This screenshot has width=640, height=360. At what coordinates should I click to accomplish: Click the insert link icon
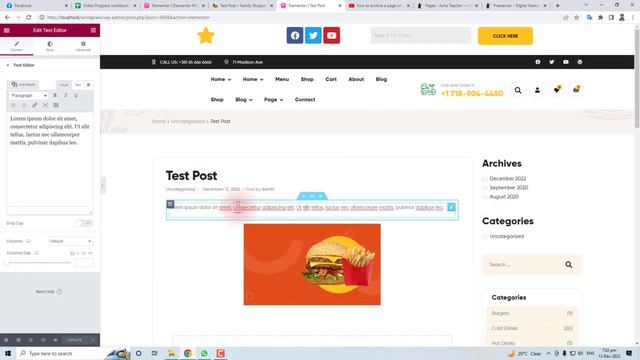click(35, 105)
